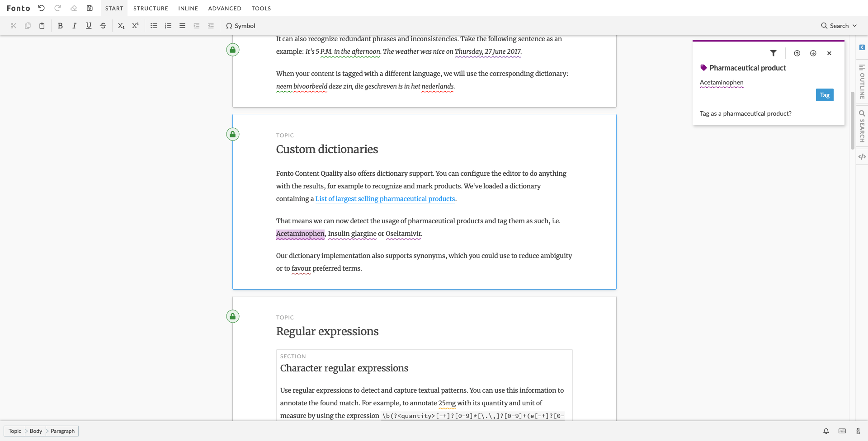Insert a bulleted list

(154, 26)
